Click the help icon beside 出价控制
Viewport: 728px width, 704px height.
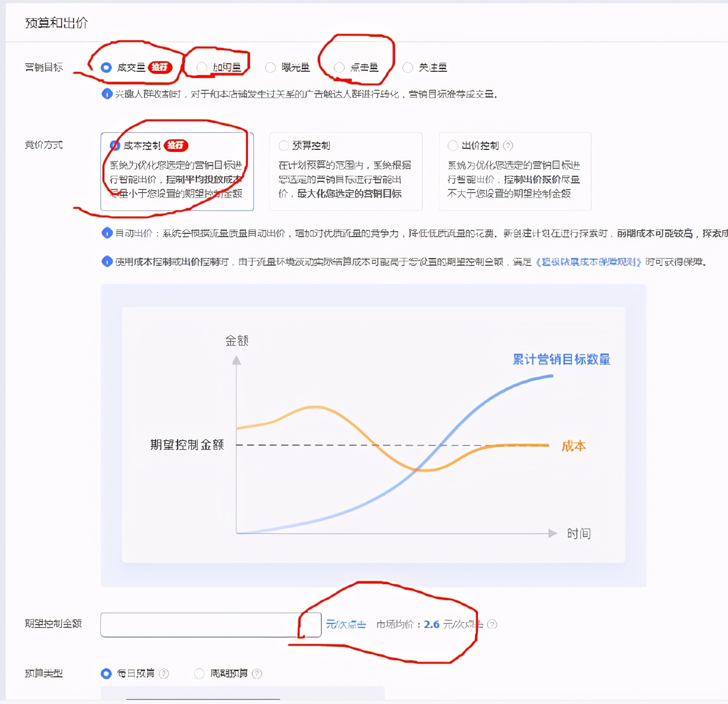(508, 146)
